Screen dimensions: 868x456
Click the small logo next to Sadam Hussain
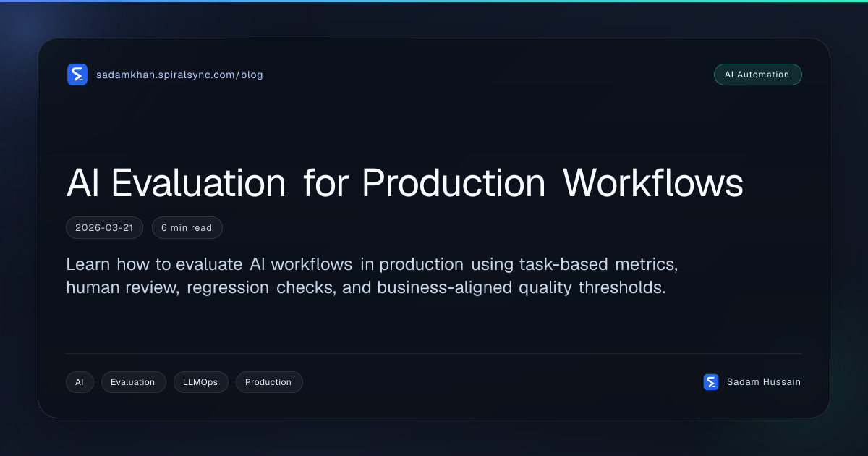[x=711, y=382]
